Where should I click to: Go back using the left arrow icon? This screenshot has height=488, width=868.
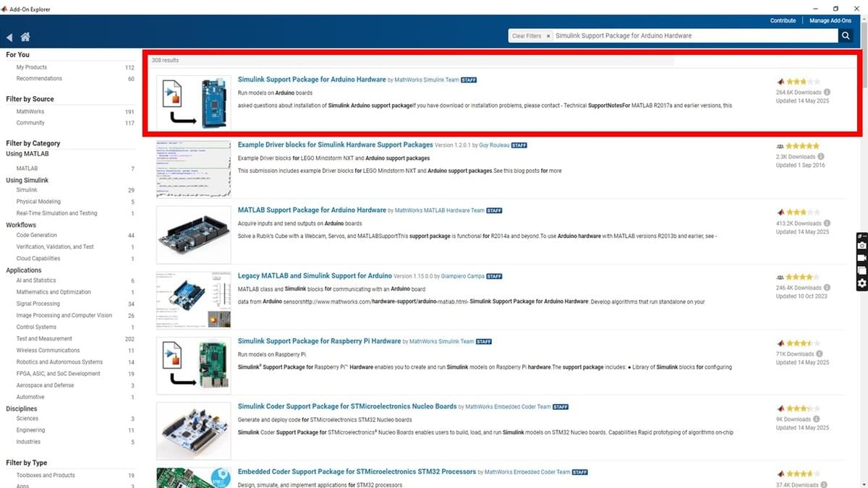[9, 37]
